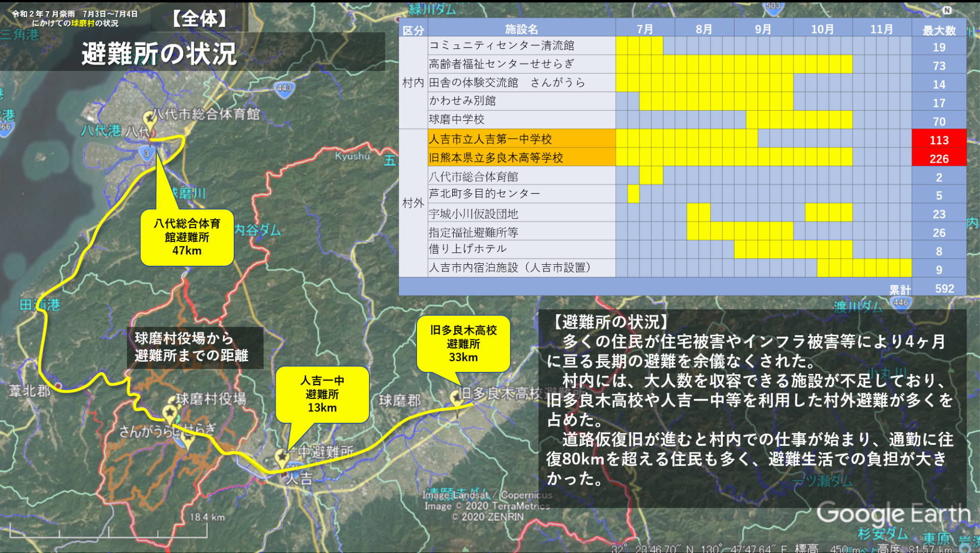The image size is (980, 553).
Task: Select the 人吉市立人吉第一中学校 highlighted row
Action: (522, 138)
